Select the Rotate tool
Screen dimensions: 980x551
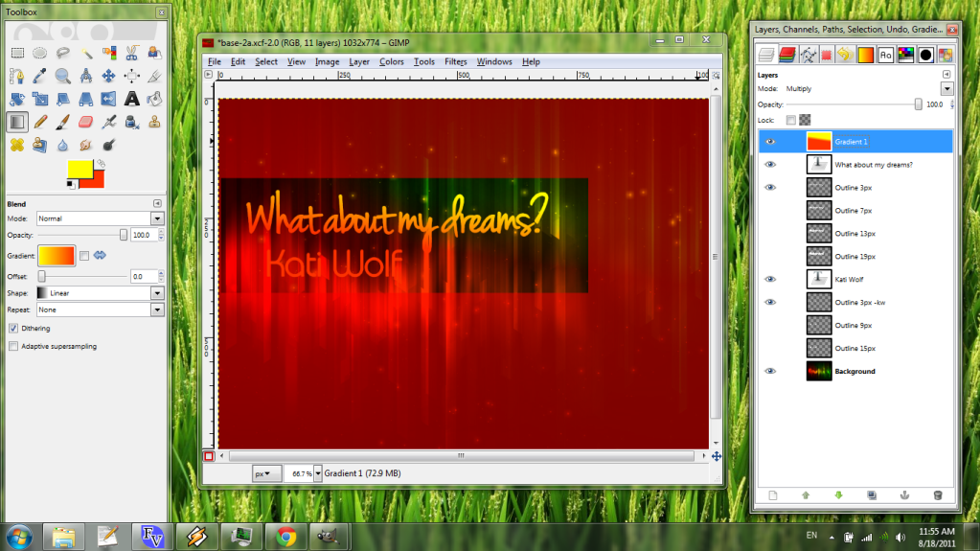17,99
